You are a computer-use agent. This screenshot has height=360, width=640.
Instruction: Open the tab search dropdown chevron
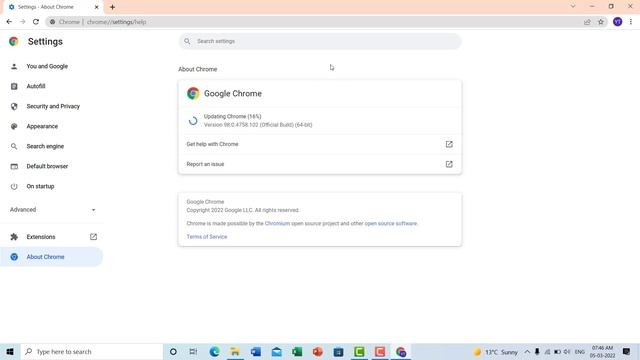[573, 7]
